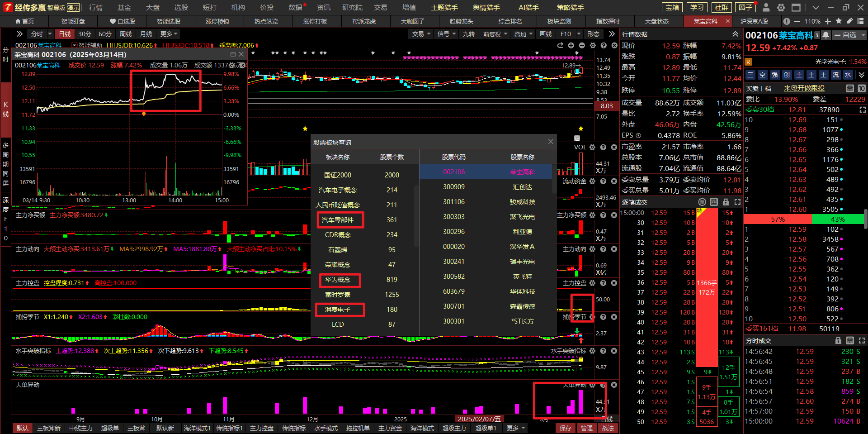The height and width of the screenshot is (434, 868).
Task: Maximize the 逐笔成交 panel with fullscreen icon
Action: click(x=737, y=202)
